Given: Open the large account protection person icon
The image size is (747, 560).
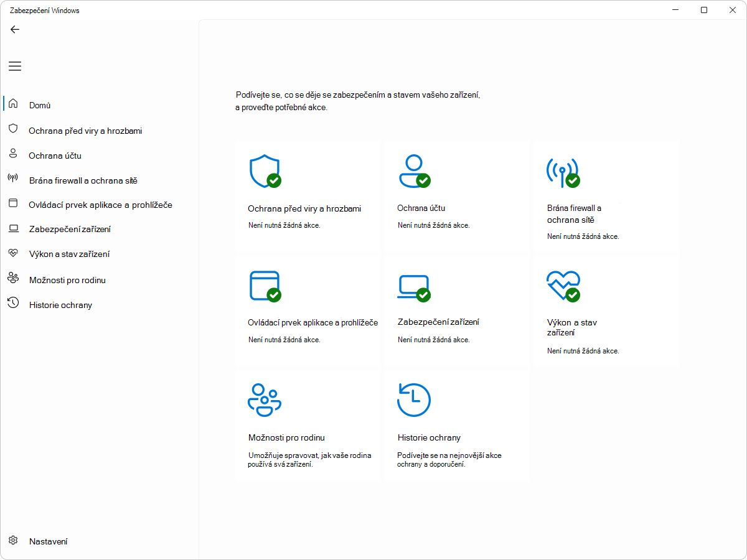Looking at the screenshot, I should point(414,171).
